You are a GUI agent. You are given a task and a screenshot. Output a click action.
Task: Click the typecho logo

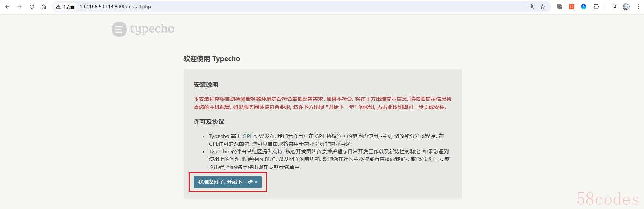[x=143, y=29]
